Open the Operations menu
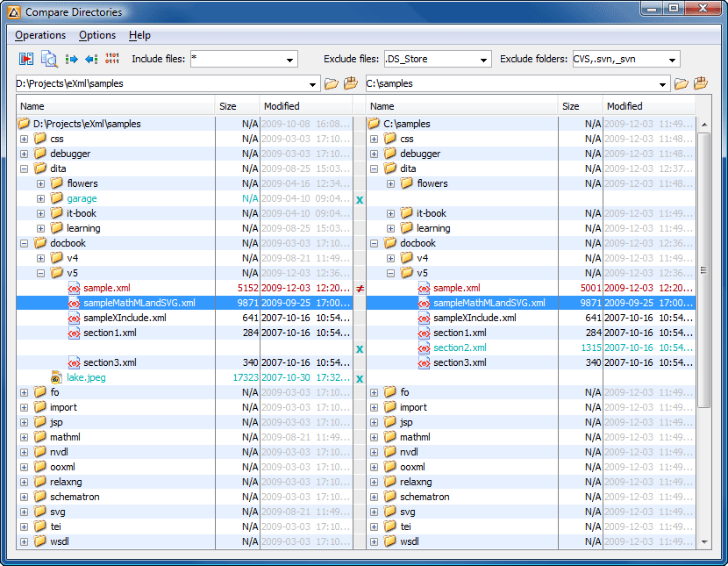Viewport: 728px width, 566px height. (x=40, y=35)
